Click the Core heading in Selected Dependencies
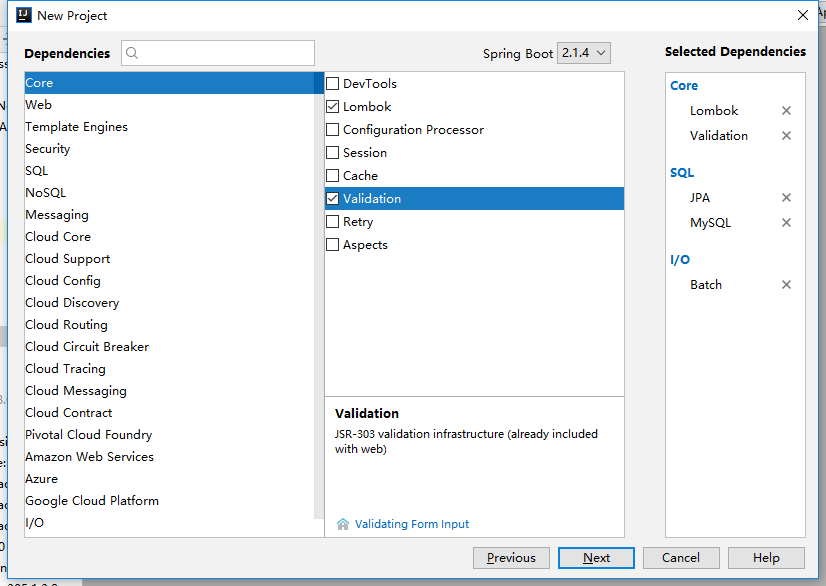Image resolution: width=826 pixels, height=586 pixels. [684, 85]
